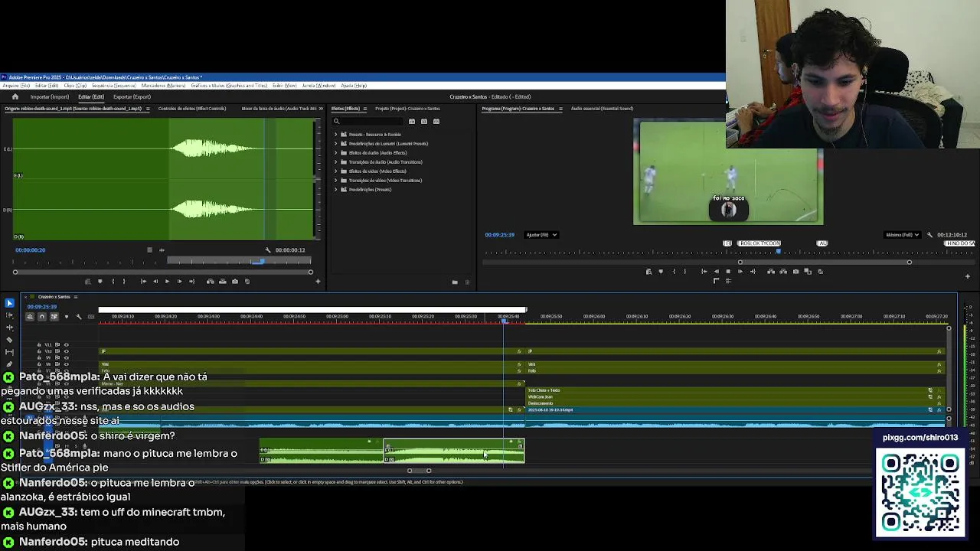Open Janela (Window) menu
The image size is (980, 551).
pyautogui.click(x=318, y=86)
